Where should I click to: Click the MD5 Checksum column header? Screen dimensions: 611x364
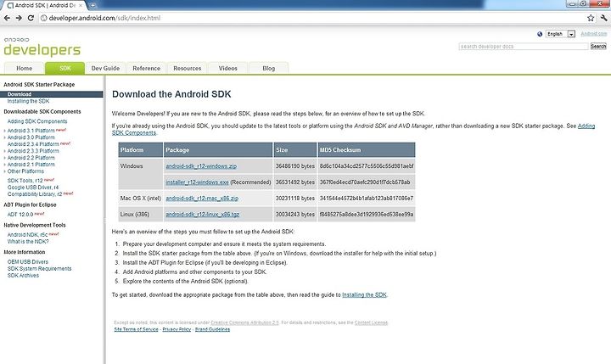367,150
